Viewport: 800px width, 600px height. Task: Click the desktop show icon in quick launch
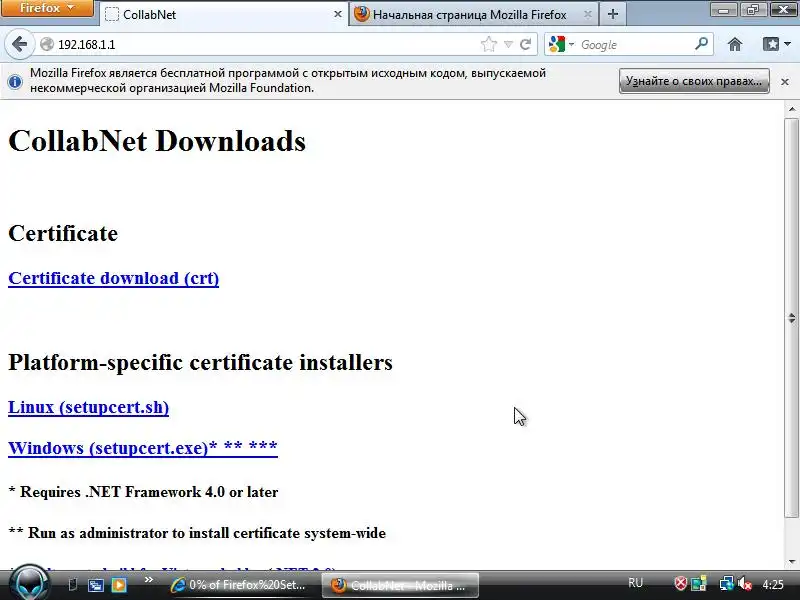pos(72,585)
